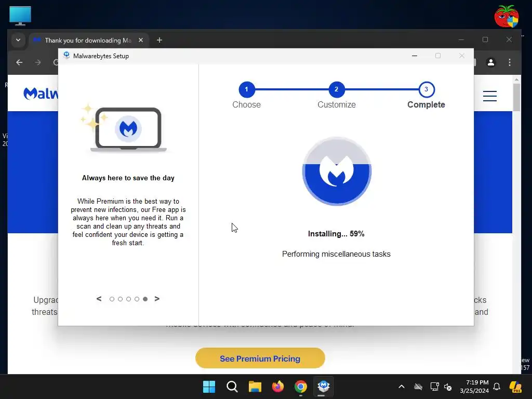This screenshot has height=399, width=532.
Task: Select the fifth carousel dot
Action: 145,299
